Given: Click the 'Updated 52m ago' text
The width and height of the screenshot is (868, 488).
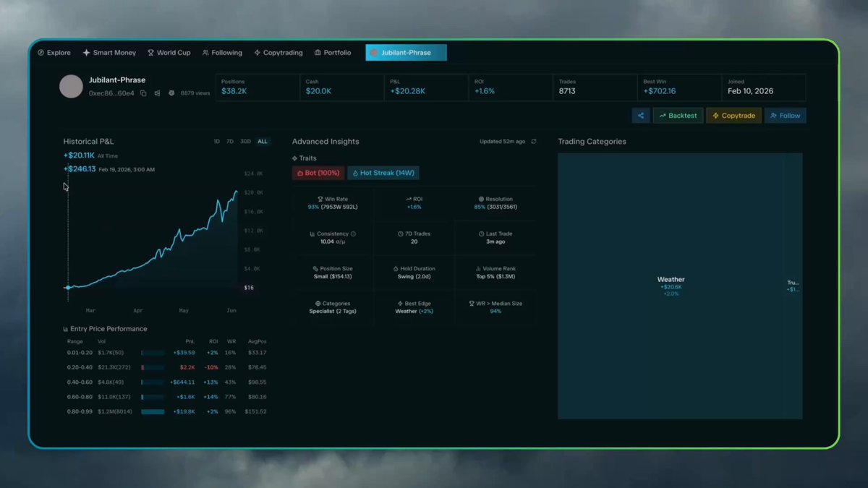Looking at the screenshot, I should pyautogui.click(x=502, y=142).
